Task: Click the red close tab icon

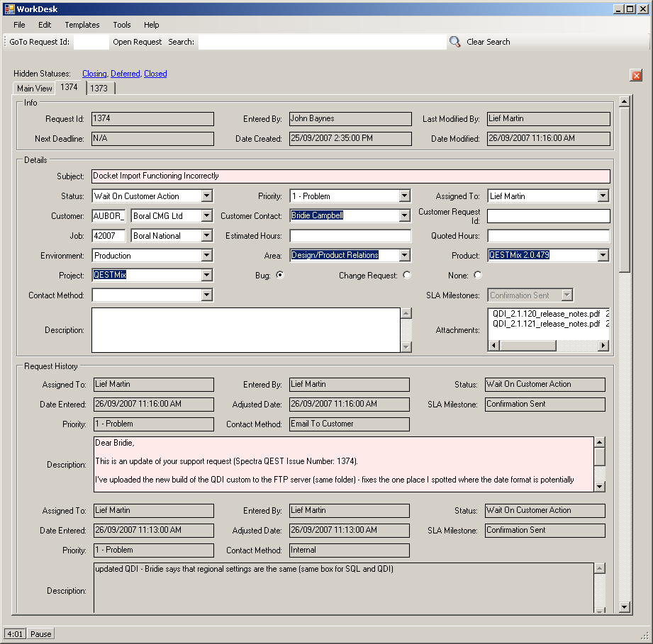Action: point(636,76)
